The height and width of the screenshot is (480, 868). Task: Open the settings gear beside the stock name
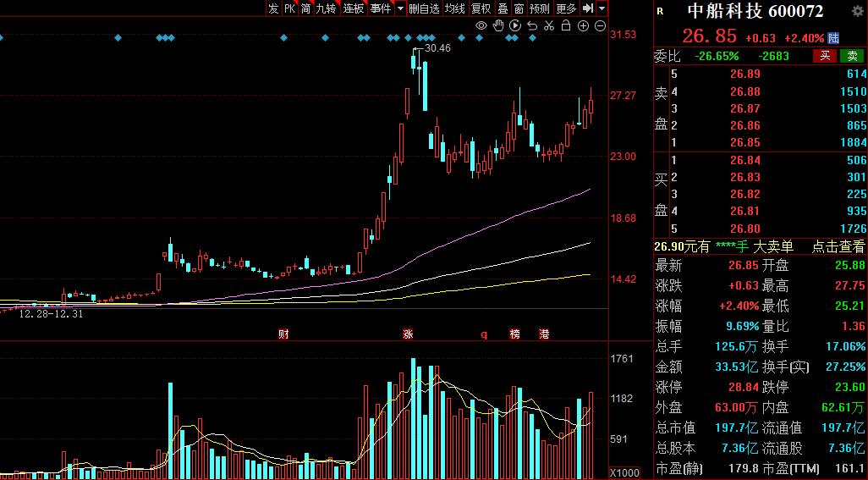pos(858,10)
